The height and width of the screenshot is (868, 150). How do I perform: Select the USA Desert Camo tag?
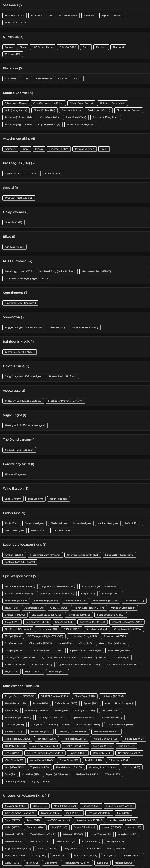43,47
